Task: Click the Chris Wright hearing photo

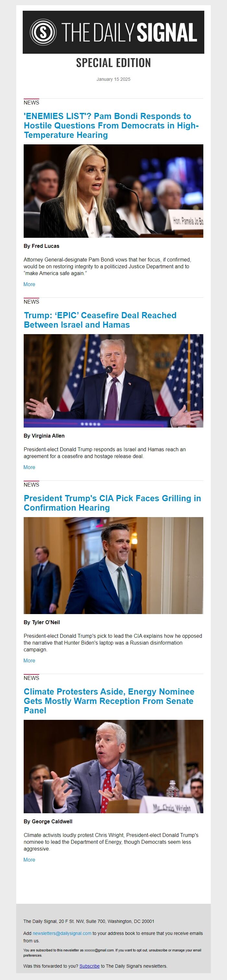Action: pyautogui.click(x=113, y=767)
